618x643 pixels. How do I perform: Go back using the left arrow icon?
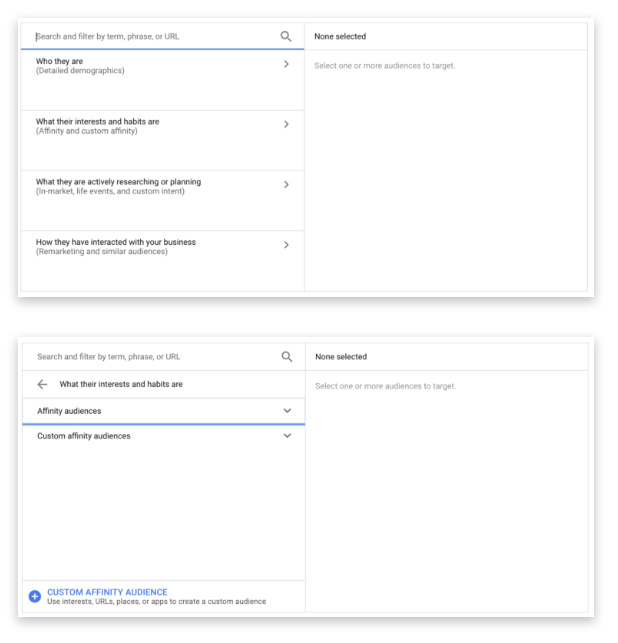tap(42, 384)
